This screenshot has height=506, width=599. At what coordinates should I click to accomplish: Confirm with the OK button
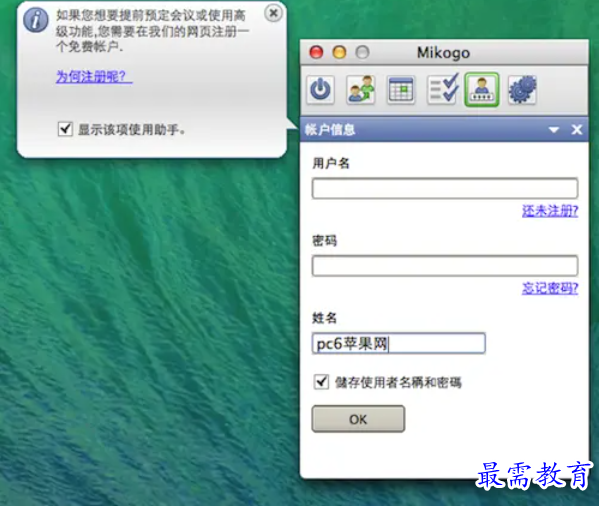coord(358,419)
